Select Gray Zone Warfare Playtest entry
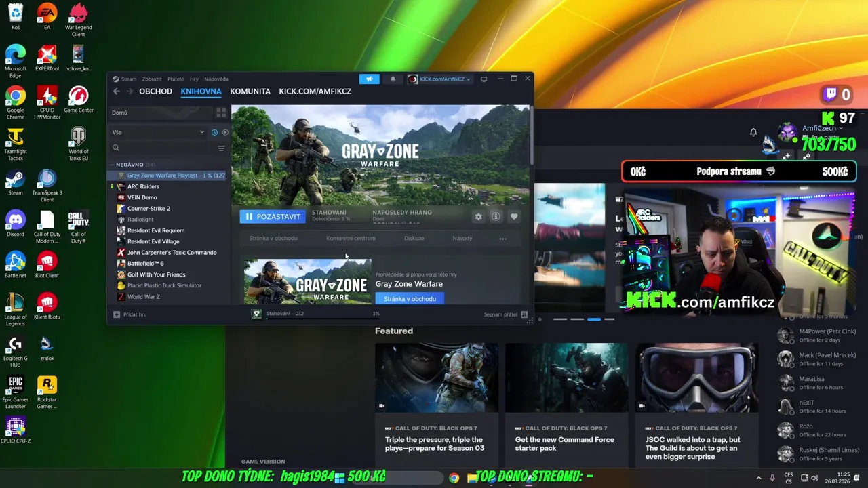 [168, 176]
